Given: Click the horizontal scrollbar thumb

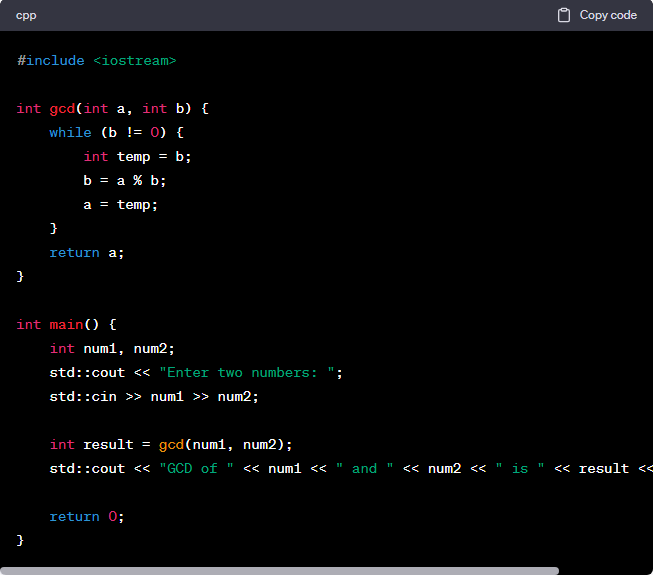Looking at the screenshot, I should click(280, 570).
